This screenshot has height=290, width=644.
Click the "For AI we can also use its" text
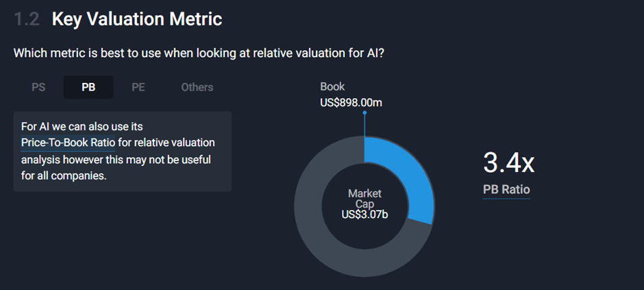(82, 127)
